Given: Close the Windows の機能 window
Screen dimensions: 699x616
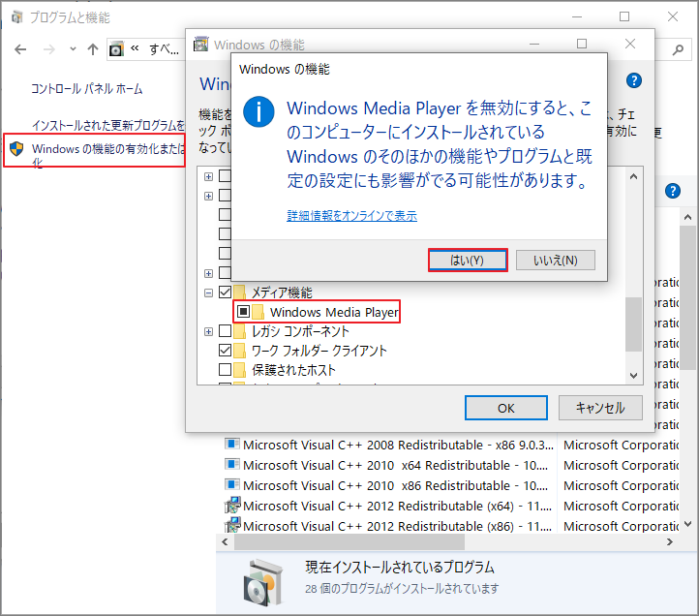Looking at the screenshot, I should [x=630, y=44].
